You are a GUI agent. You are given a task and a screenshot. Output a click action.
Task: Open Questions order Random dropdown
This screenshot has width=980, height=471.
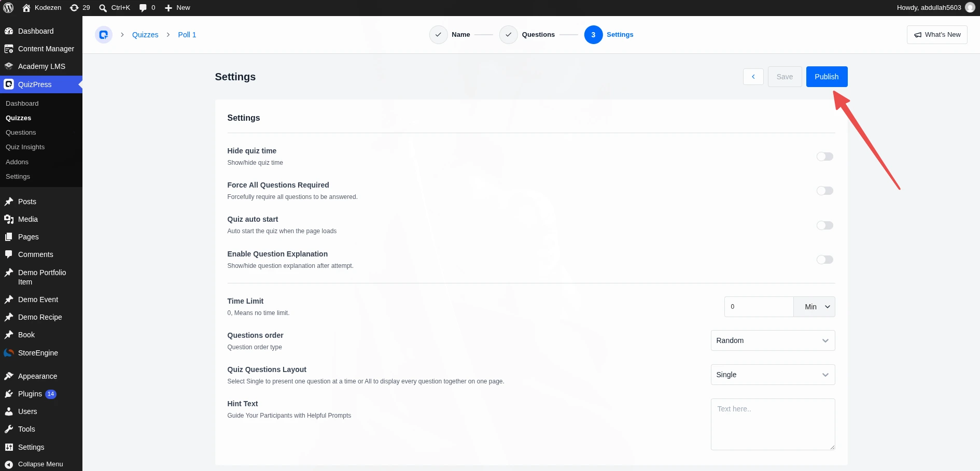pyautogui.click(x=773, y=340)
